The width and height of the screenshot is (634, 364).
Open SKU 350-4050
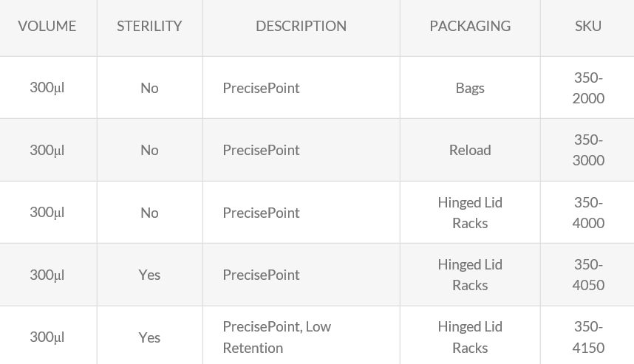(x=588, y=275)
